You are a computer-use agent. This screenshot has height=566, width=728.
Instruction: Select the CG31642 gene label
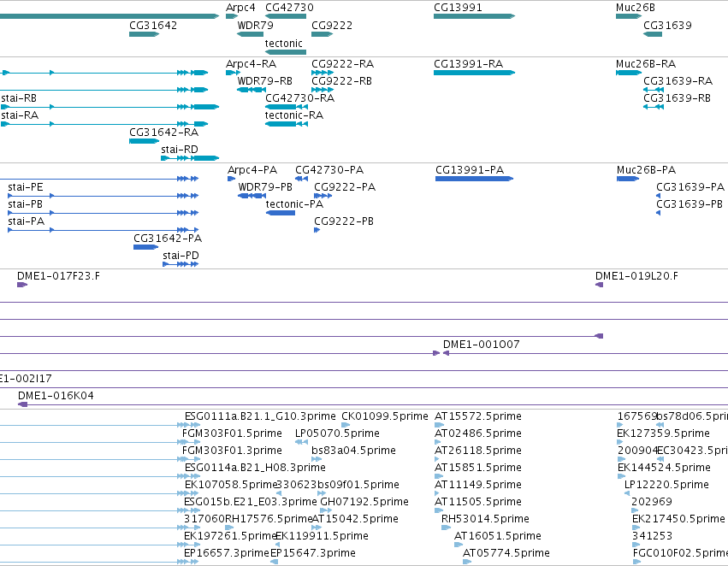[x=153, y=26]
